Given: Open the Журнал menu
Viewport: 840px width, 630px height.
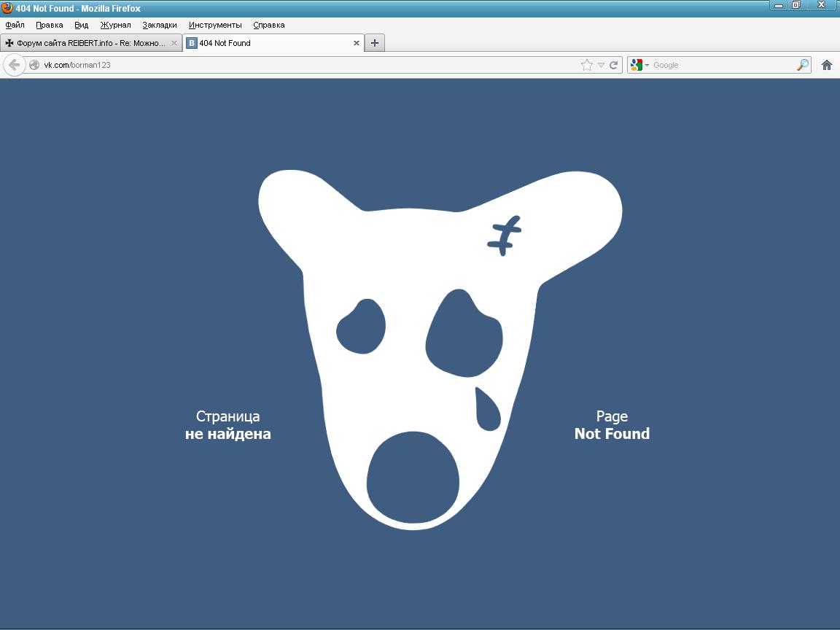Looking at the screenshot, I should click(x=115, y=25).
